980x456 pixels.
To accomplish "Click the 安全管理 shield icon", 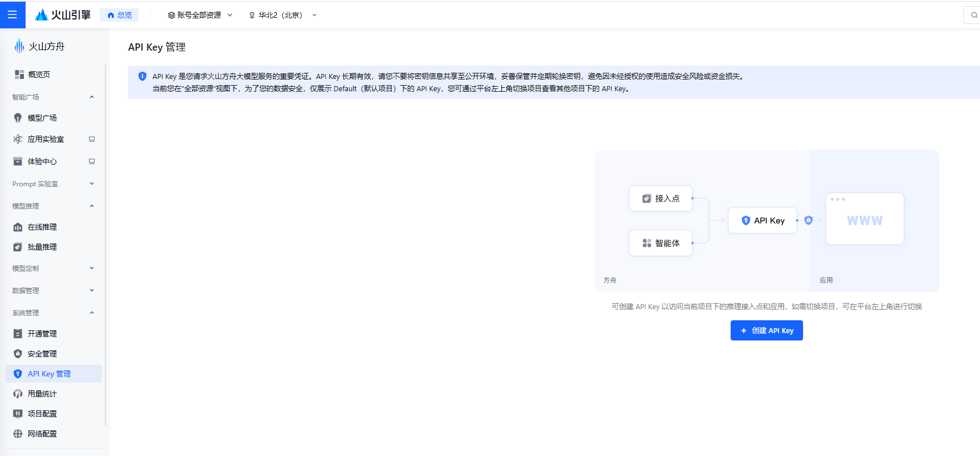I will pyautogui.click(x=18, y=354).
